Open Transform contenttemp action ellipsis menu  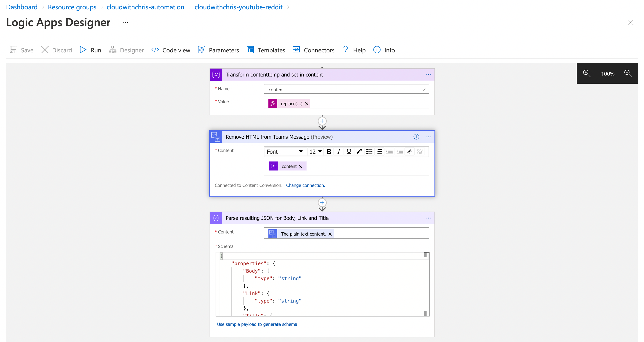(x=428, y=74)
